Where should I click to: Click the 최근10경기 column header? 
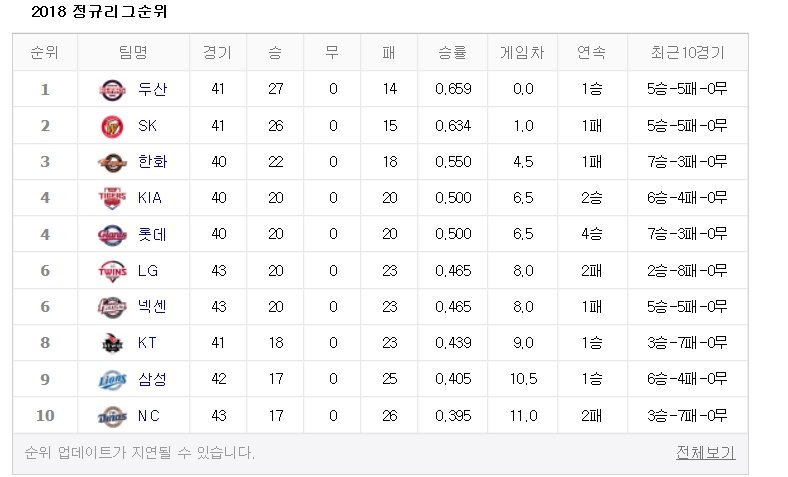(x=686, y=53)
